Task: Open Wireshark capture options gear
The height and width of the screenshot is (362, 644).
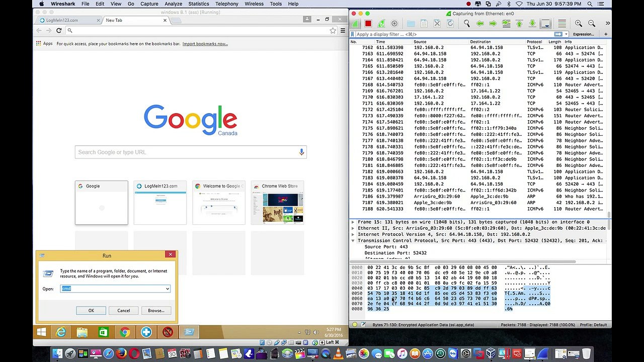Action: coord(394,24)
